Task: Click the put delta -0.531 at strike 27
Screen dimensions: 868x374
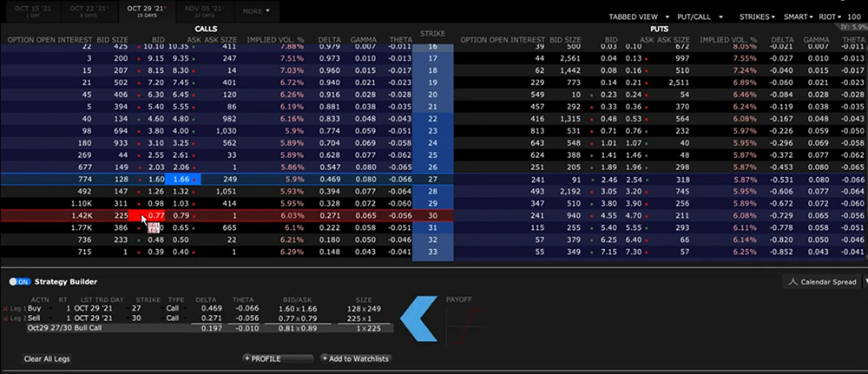Action: [x=781, y=180]
